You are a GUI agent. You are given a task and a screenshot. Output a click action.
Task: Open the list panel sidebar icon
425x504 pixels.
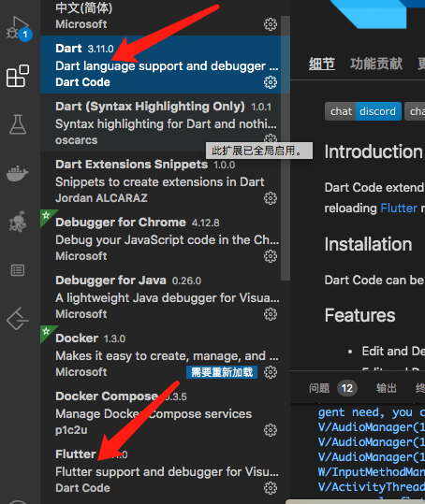coord(18,270)
